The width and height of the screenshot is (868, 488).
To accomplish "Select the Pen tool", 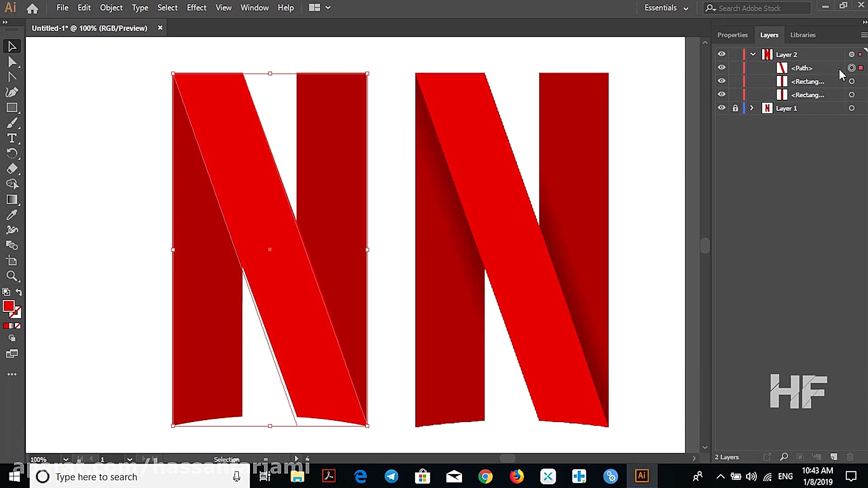I will (12, 92).
